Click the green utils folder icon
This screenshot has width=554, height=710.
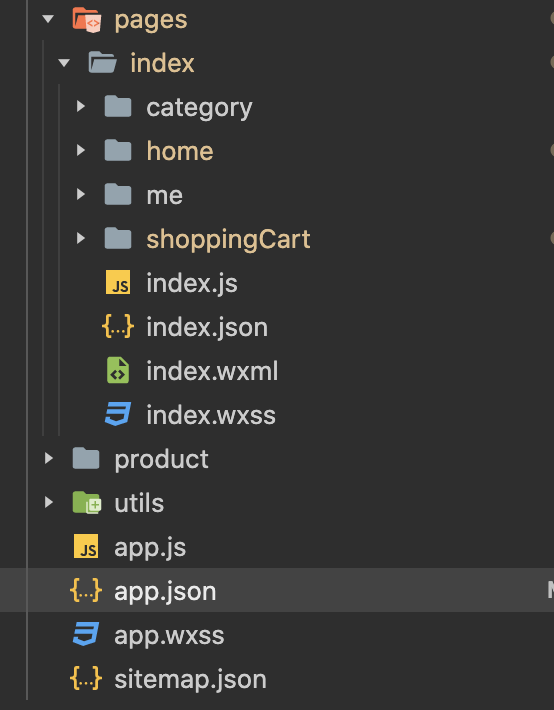point(87,503)
